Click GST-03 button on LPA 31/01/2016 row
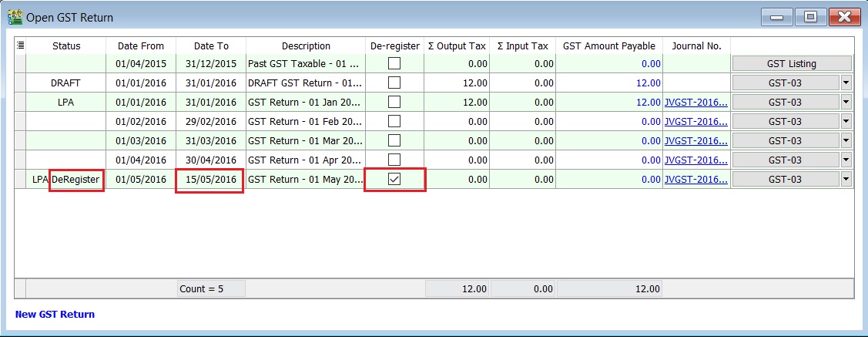Image resolution: width=868 pixels, height=337 pixels. pyautogui.click(x=786, y=102)
